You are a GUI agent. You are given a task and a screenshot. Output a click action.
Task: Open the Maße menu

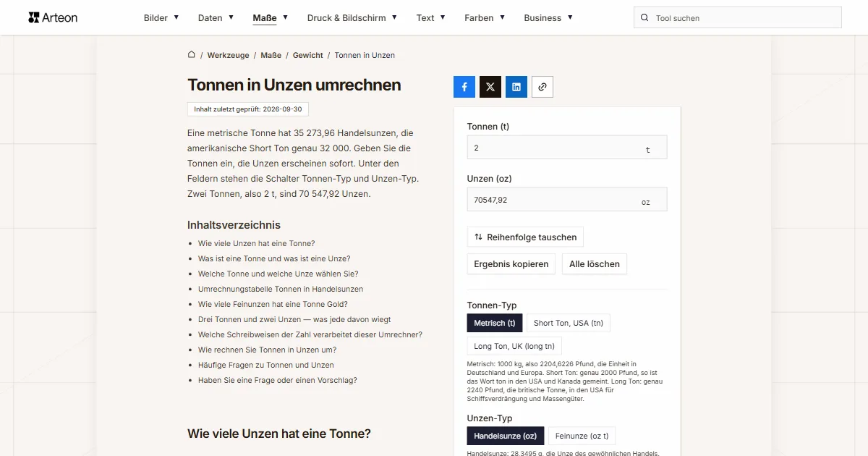coord(271,18)
